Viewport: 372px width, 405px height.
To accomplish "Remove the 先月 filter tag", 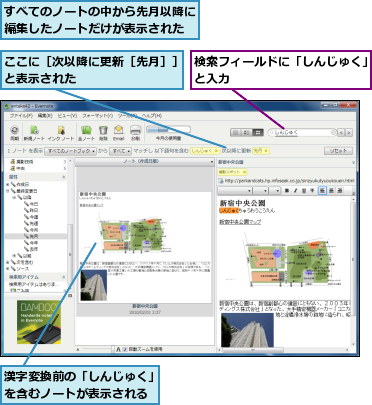I will pyautogui.click(x=266, y=151).
